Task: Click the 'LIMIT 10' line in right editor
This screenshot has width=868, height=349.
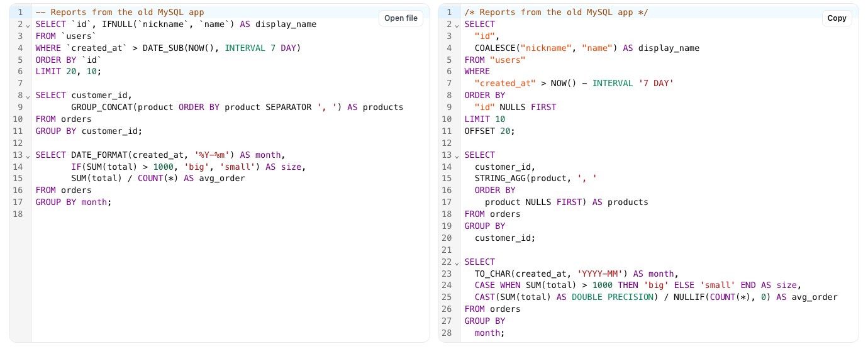Action: pyautogui.click(x=485, y=119)
